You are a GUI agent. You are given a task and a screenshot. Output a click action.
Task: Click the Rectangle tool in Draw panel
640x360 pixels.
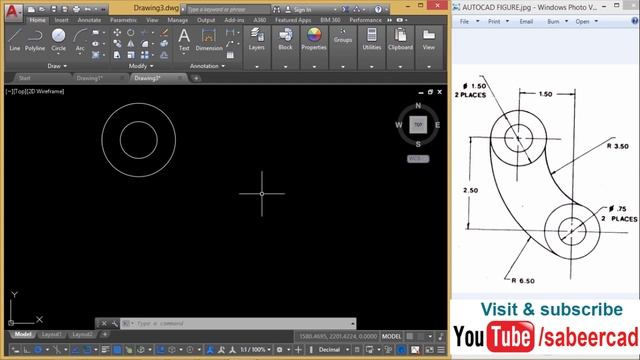coord(96,33)
